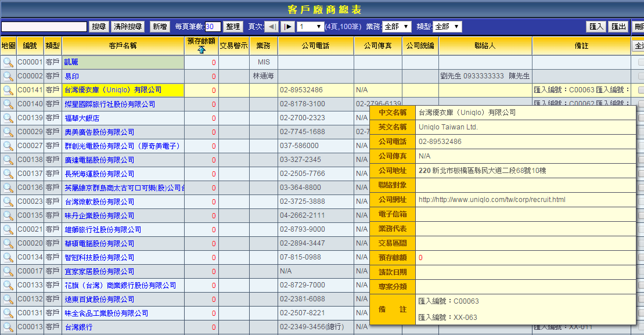Open the 類型 filter dropdown

pyautogui.click(x=447, y=27)
